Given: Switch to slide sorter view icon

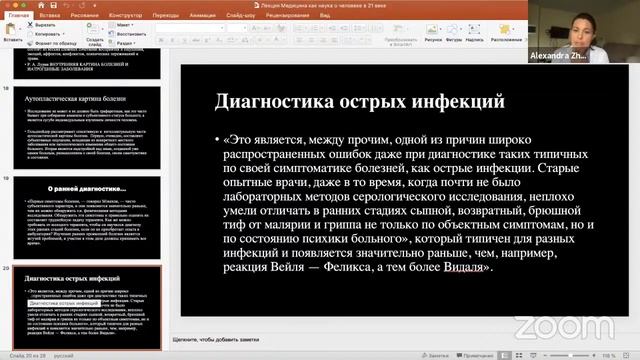Looking at the screenshot, I should point(519,356).
